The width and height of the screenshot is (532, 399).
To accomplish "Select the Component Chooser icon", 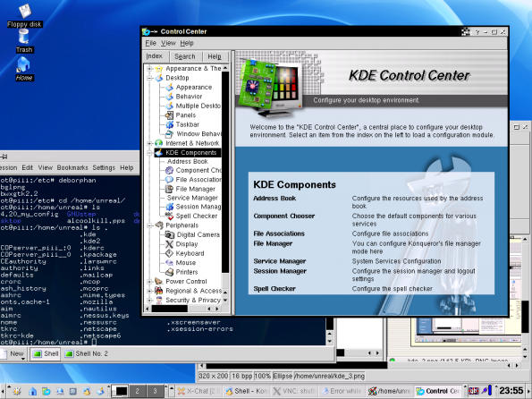I will [x=169, y=170].
